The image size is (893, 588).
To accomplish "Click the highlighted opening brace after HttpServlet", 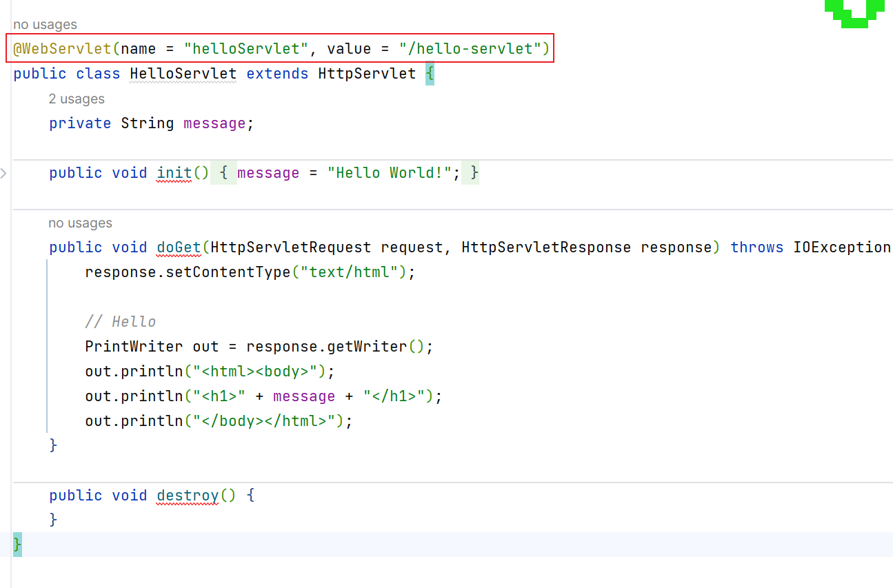I will pos(430,74).
